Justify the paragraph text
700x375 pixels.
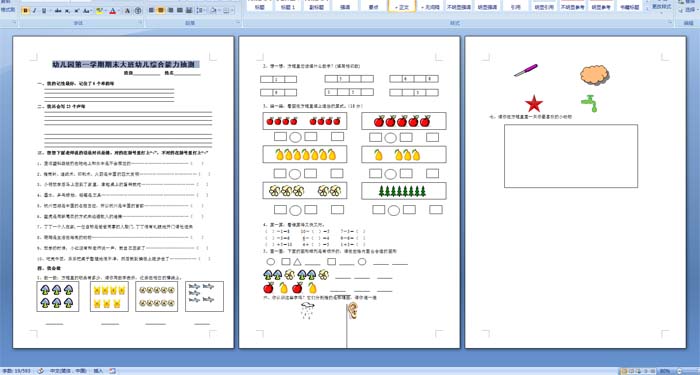click(x=179, y=10)
